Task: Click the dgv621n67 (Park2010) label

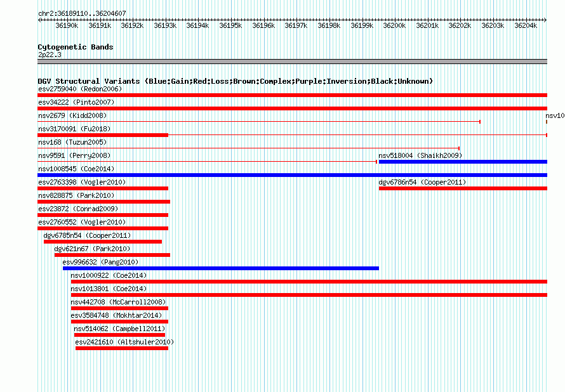Action: [x=92, y=249]
